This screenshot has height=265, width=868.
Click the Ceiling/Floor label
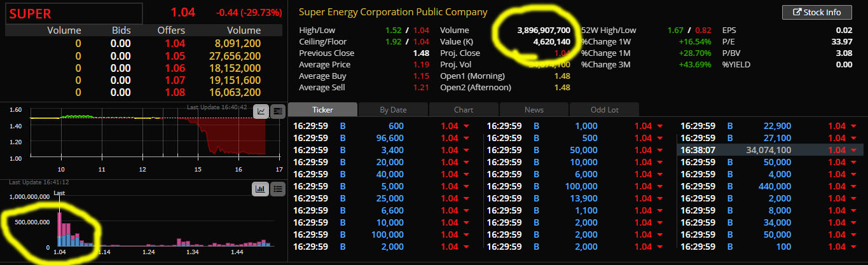click(322, 42)
